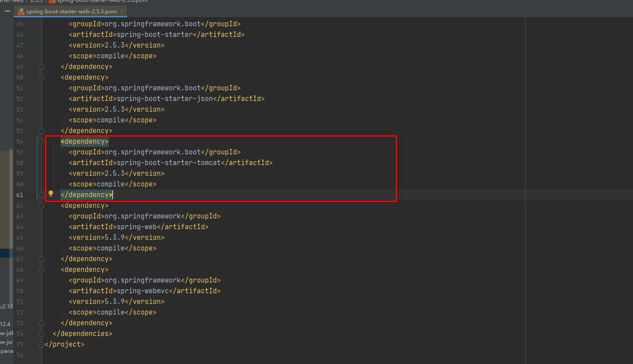Viewport: 633px width, 364px height.
Task: Toggle folding for the dependency starting at line 62
Action: tap(41, 206)
